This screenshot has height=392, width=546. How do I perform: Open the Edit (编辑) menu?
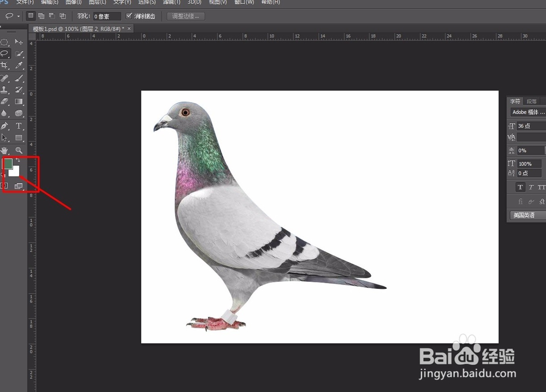[50, 2]
